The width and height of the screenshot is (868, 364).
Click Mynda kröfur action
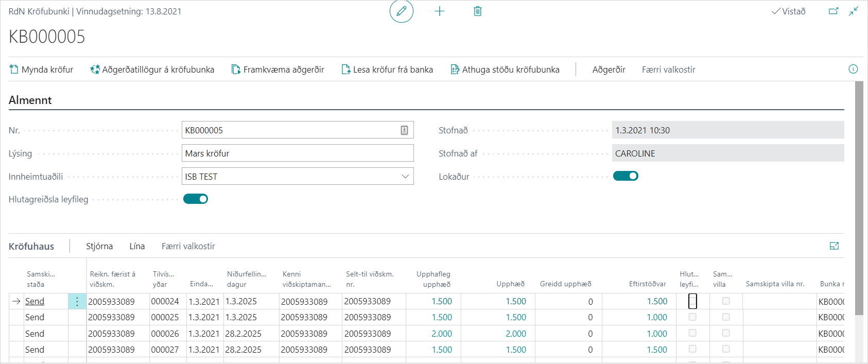click(42, 70)
